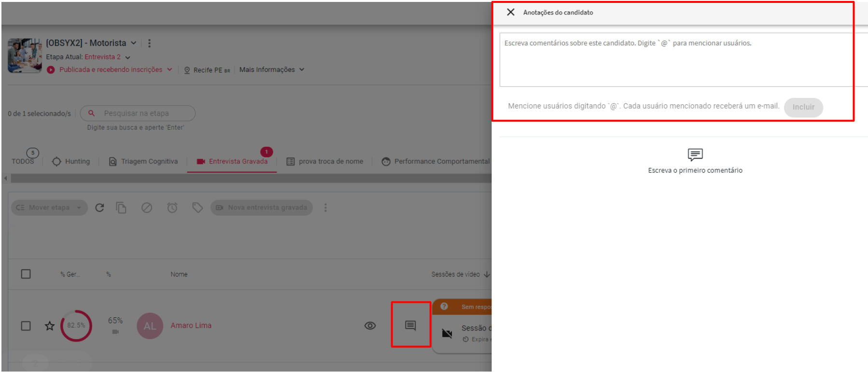The image size is (868, 372).
Task: Click the eye icon to view Amaro Lima
Action: point(370,326)
